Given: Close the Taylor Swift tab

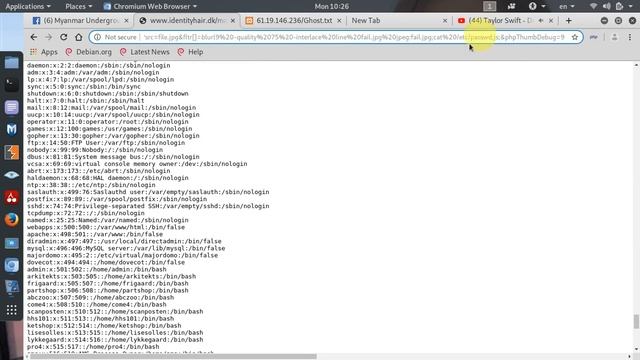Looking at the screenshot, I should pyautogui.click(x=551, y=20).
